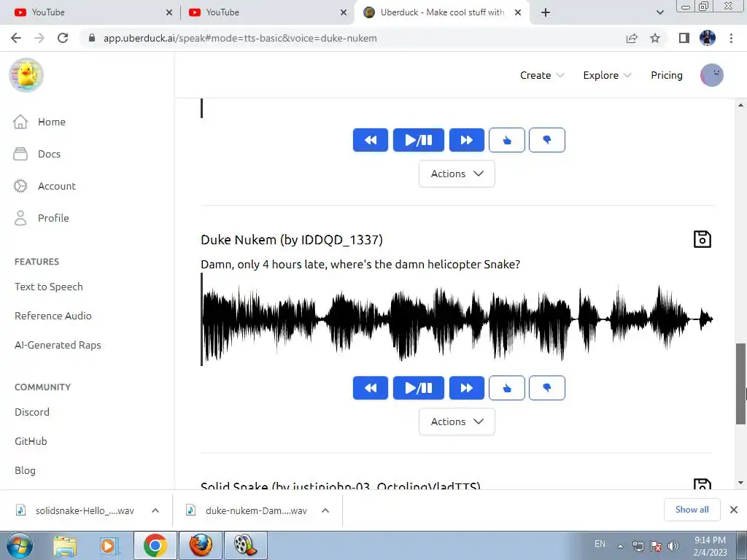This screenshot has height=560, width=747.
Task: Share this page from address bar
Action: (632, 38)
